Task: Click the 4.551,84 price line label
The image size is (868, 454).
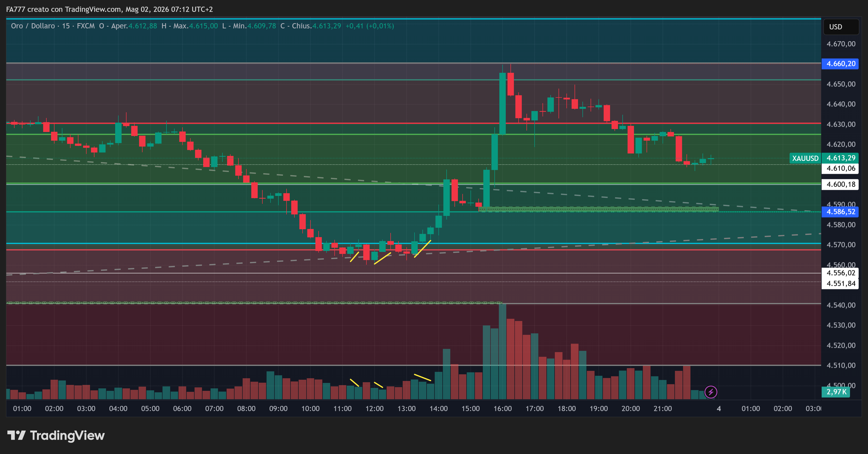Action: click(840, 284)
